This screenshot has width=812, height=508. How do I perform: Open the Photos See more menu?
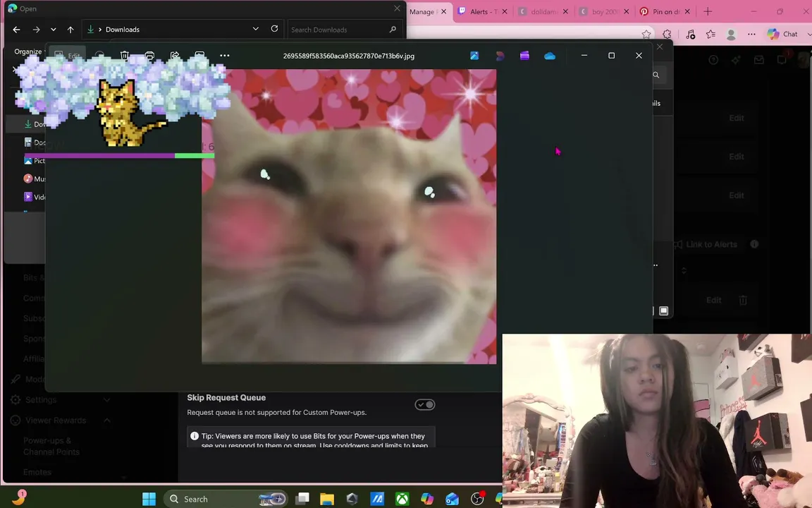[x=224, y=56]
